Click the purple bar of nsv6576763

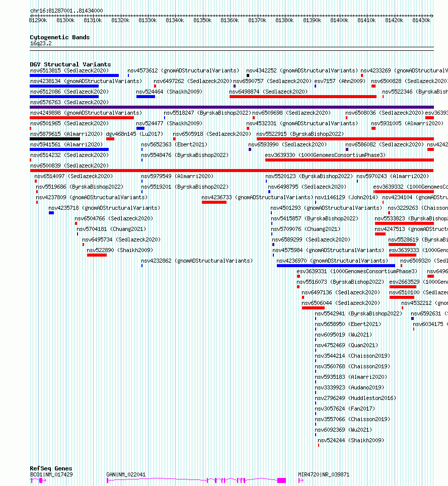232,107
